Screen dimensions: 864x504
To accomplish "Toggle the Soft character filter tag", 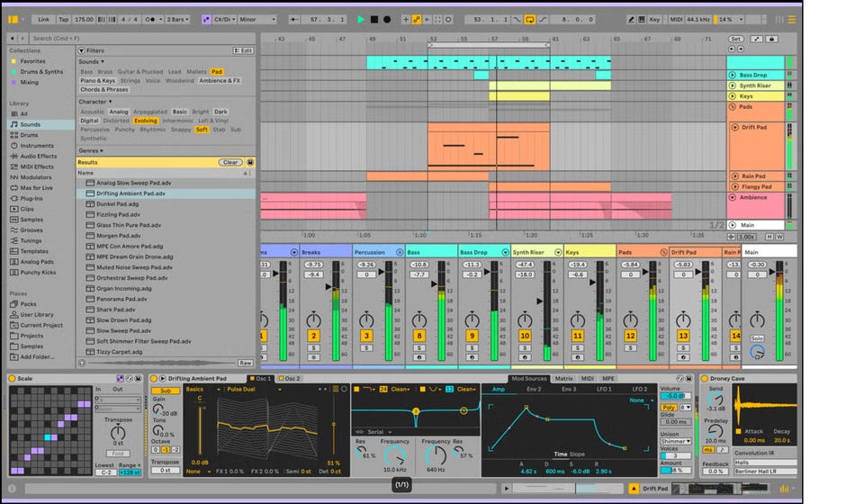I will (202, 130).
